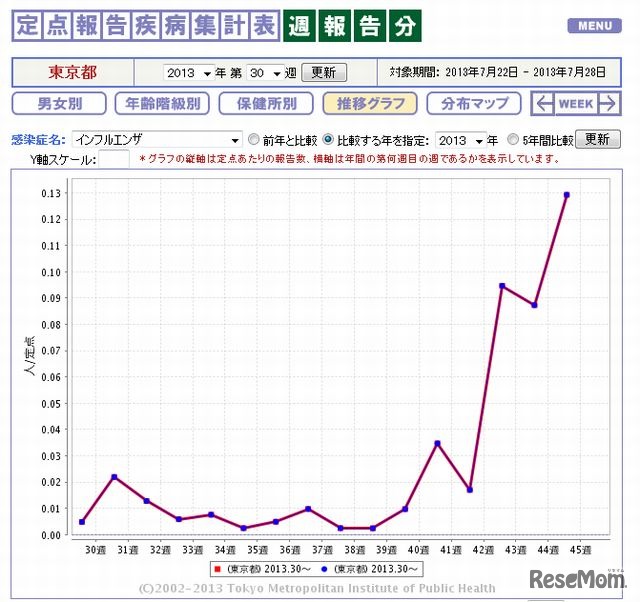Click the data point near 0.035
Screen dimensions: 640x602
pyautogui.click(x=438, y=444)
